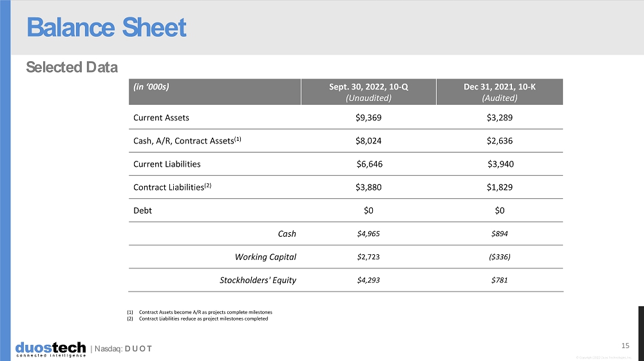Click the Working Capital label
644x361 pixels.
[265, 257]
